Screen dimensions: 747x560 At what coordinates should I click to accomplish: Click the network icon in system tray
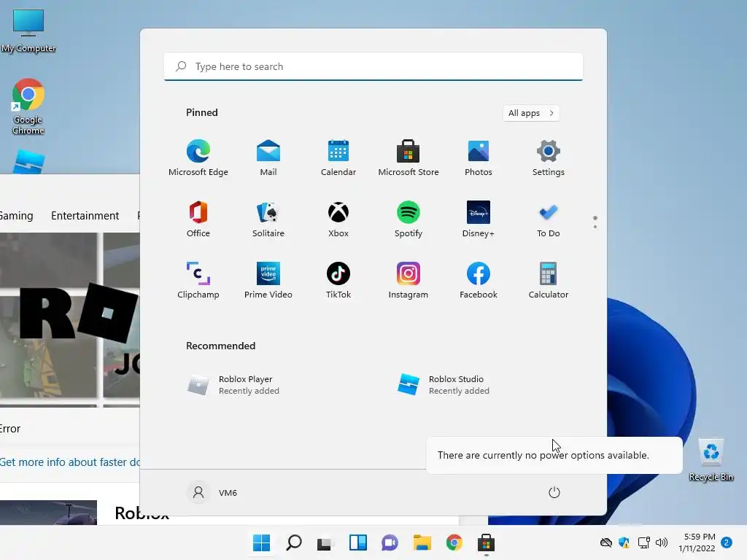[643, 542]
